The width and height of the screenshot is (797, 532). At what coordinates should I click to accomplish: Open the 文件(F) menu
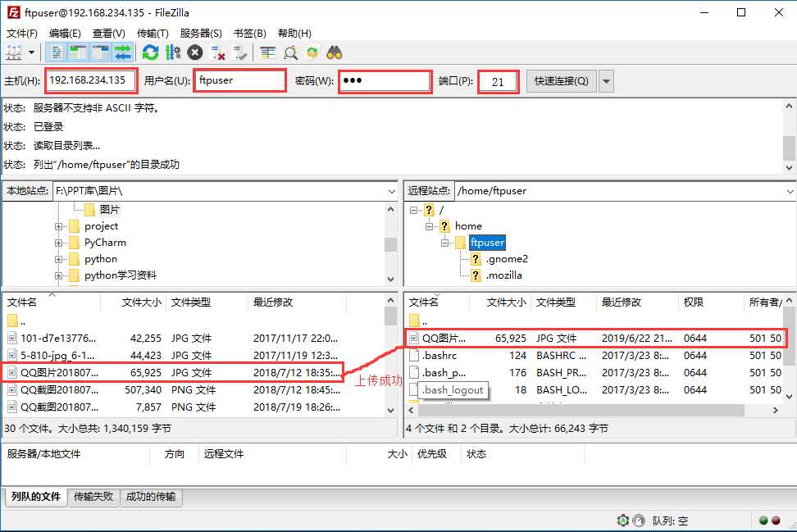pyautogui.click(x=22, y=34)
